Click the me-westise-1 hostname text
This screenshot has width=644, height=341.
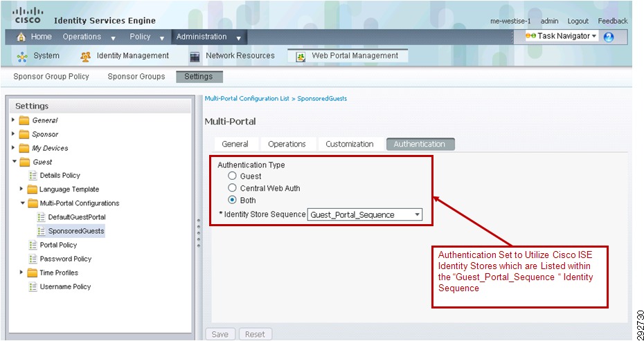coord(510,21)
